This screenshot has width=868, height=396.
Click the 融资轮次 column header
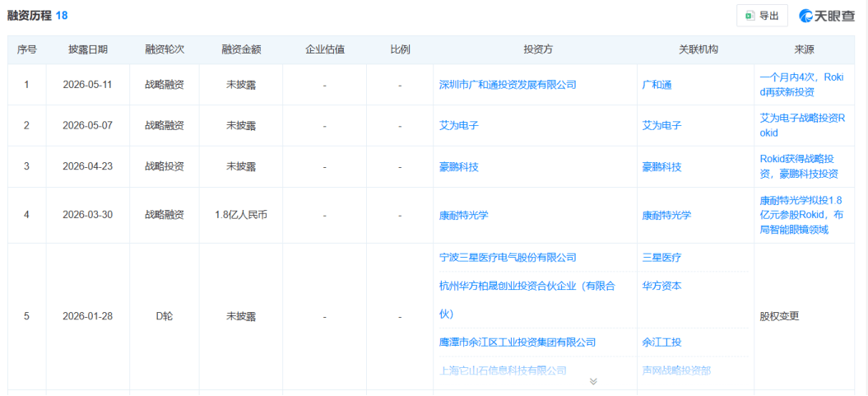(x=165, y=50)
